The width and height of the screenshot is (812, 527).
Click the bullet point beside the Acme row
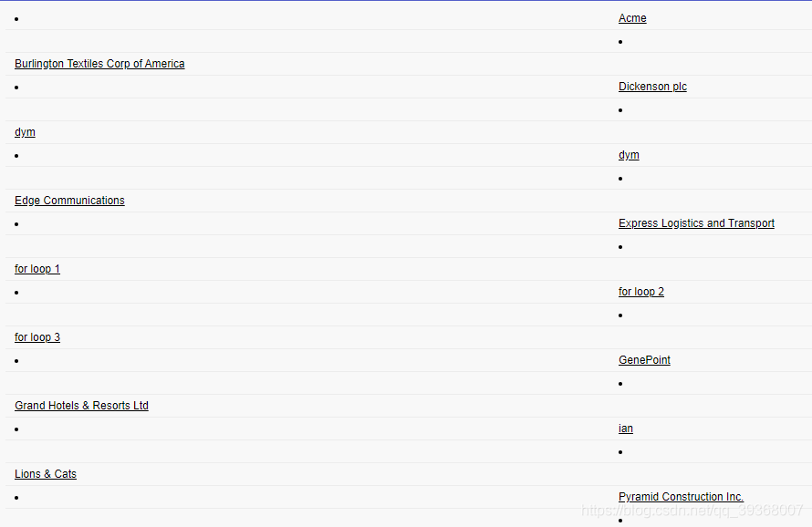pos(15,18)
